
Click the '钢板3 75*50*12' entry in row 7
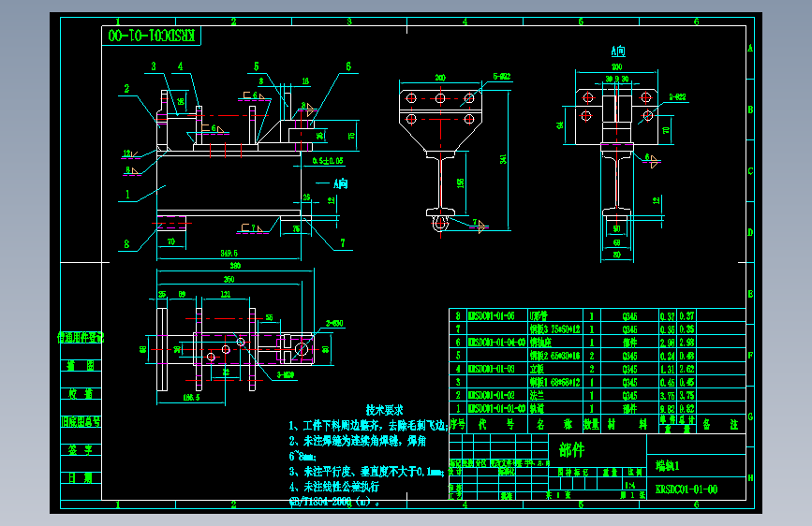(554, 329)
